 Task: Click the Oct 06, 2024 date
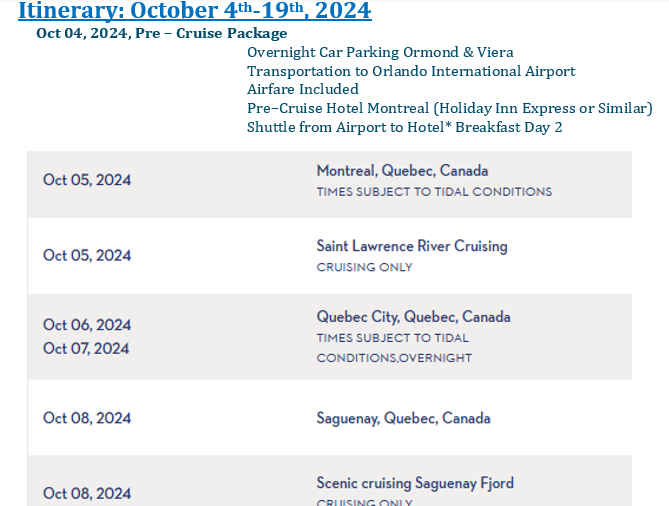point(87,325)
